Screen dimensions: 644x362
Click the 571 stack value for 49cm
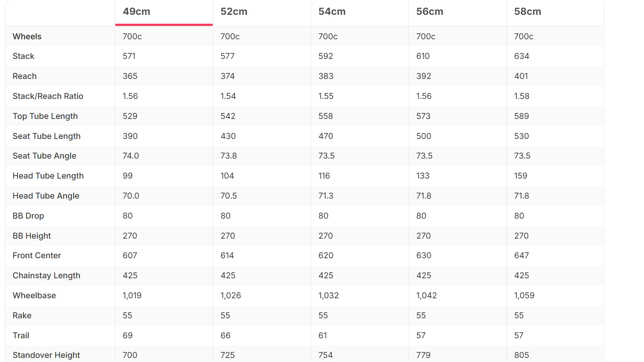[x=129, y=56]
